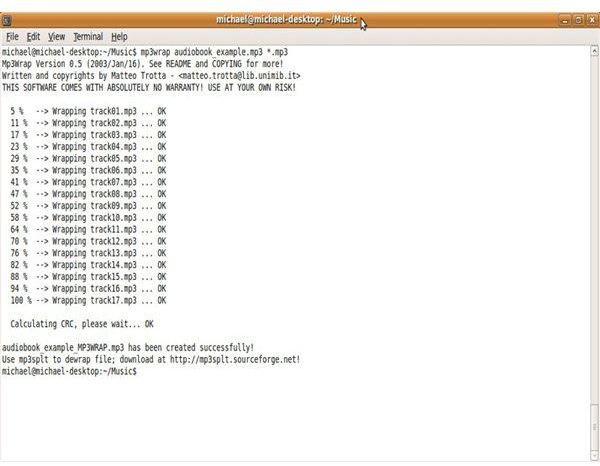The width and height of the screenshot is (600, 466).
Task: Click scrollbar up arrow
Action: point(594,51)
